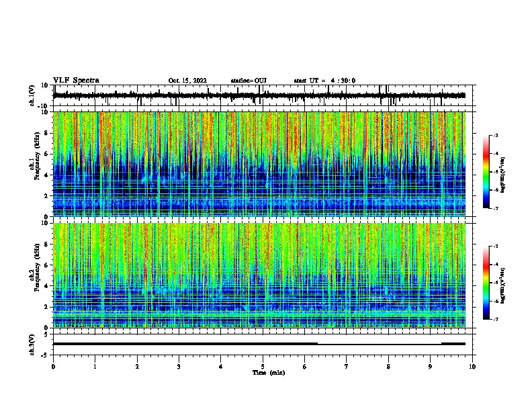Click the "-7" label on ch.1 color scale
Screen dimensions: 532x411
[x=496, y=208]
